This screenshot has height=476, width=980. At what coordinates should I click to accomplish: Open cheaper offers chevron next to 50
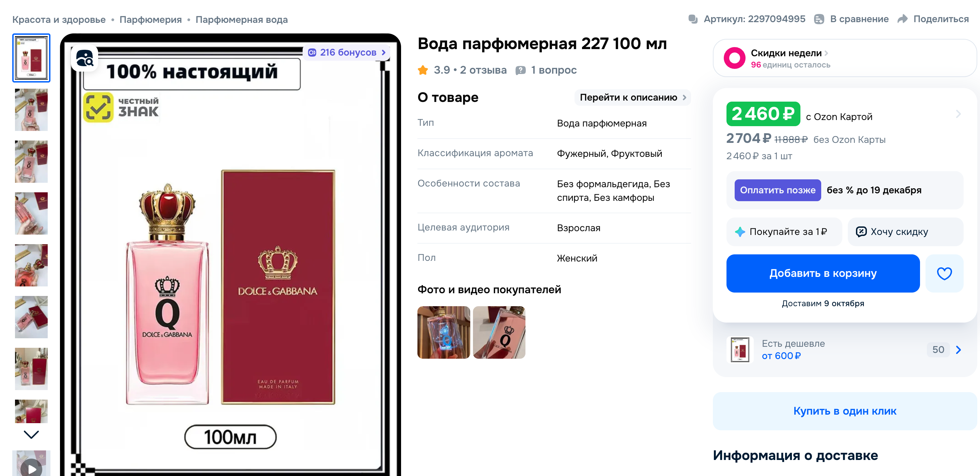click(x=958, y=349)
